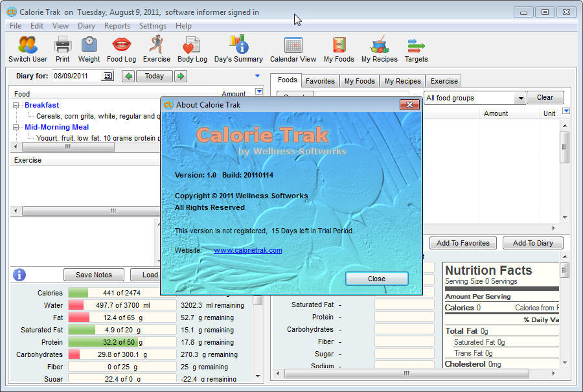Open the Reports menu
The image size is (583, 392).
pos(117,26)
